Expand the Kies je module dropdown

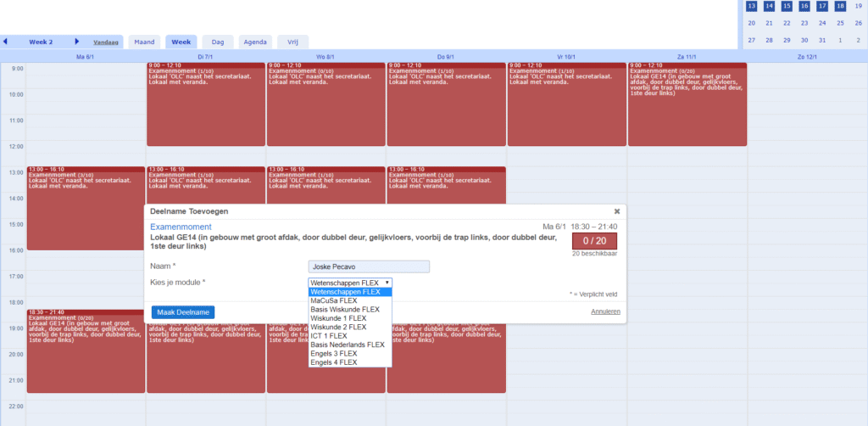(349, 282)
